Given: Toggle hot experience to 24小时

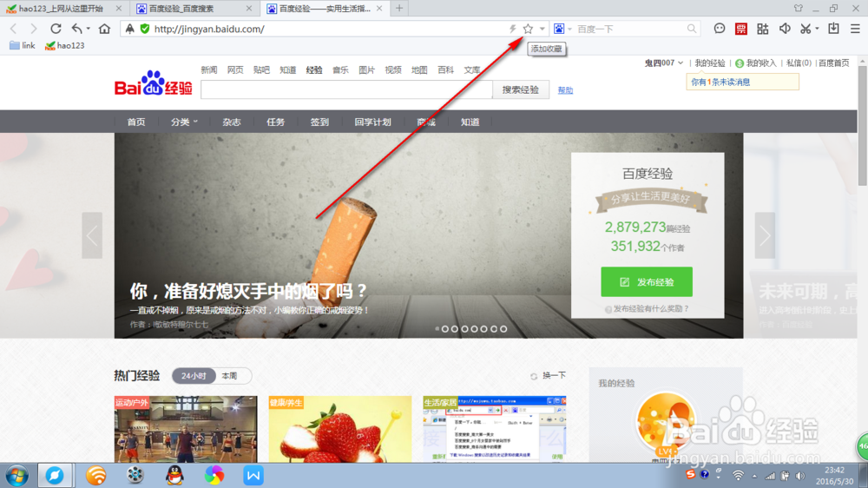Looking at the screenshot, I should point(194,376).
